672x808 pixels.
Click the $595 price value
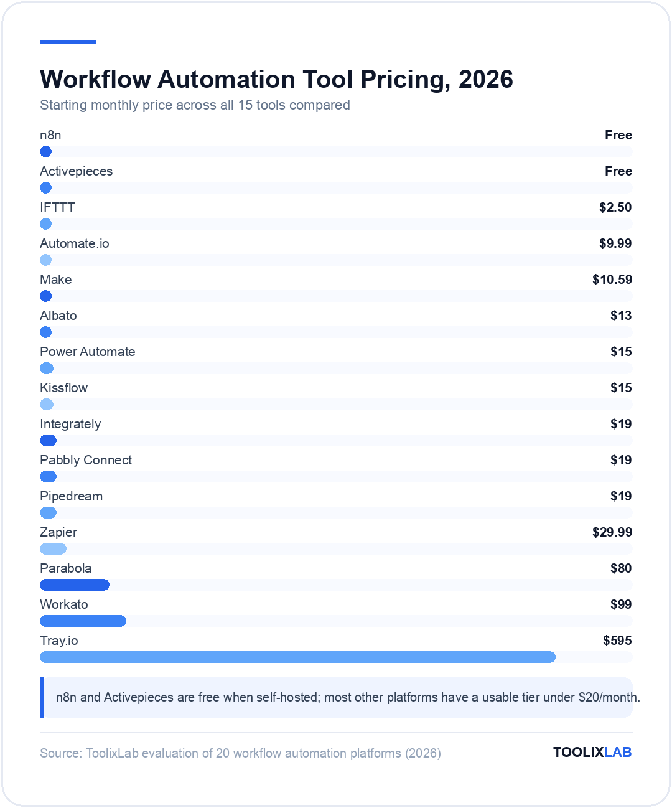tap(617, 641)
